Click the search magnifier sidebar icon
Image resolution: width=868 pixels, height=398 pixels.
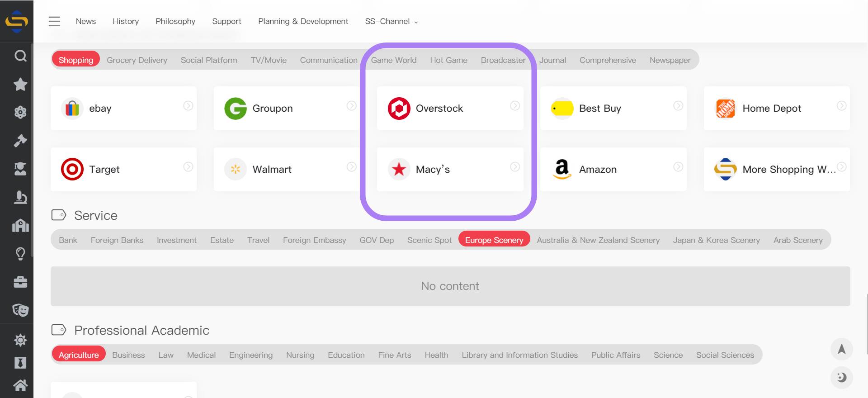20,56
